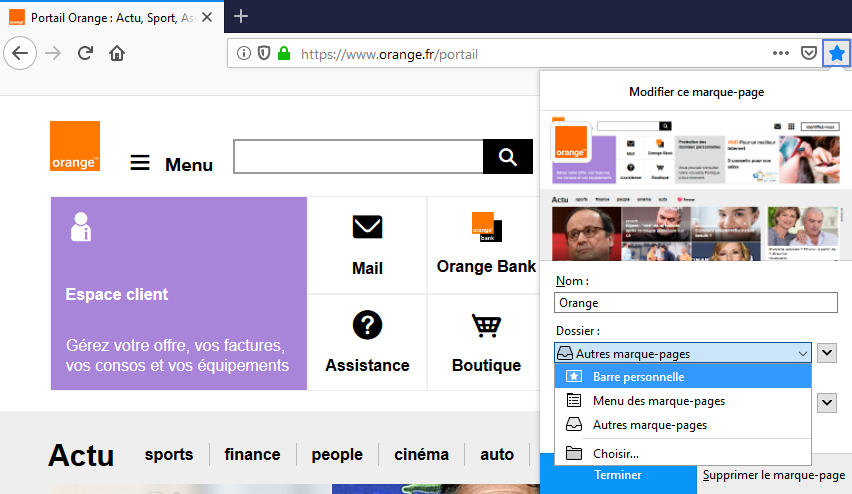Viewport: 852px width, 494px height.
Task: Select Barre personnelle folder option
Action: point(683,377)
